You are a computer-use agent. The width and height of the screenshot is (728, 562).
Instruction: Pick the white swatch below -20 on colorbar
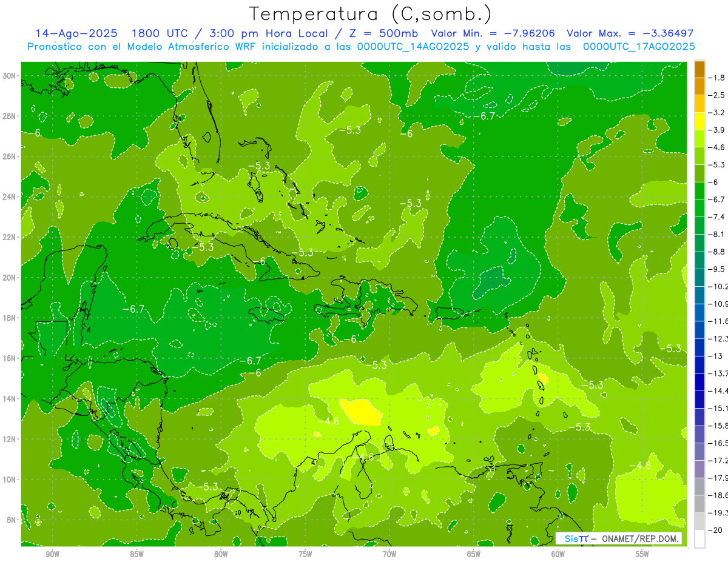point(699,538)
